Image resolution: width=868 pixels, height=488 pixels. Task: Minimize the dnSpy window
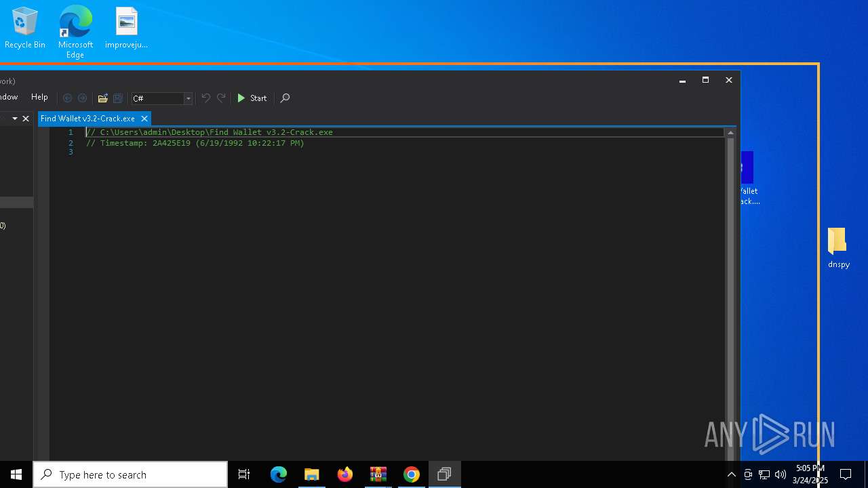pyautogui.click(x=682, y=80)
